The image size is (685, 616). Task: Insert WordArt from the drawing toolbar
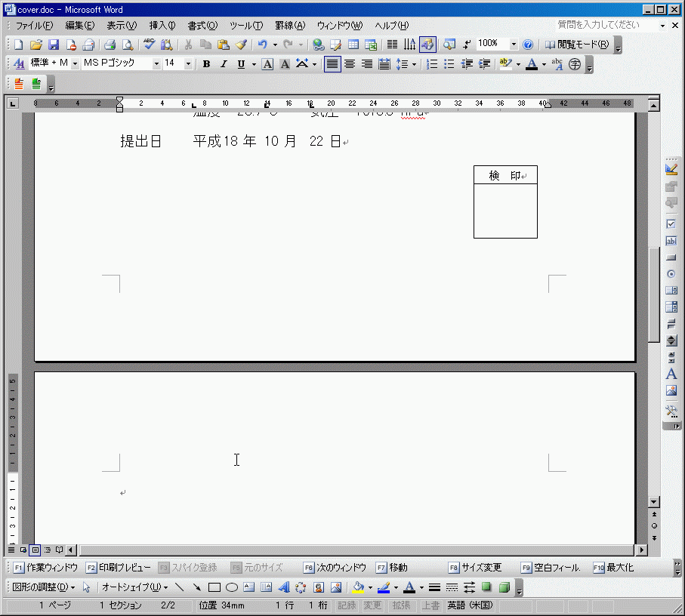coord(283,587)
